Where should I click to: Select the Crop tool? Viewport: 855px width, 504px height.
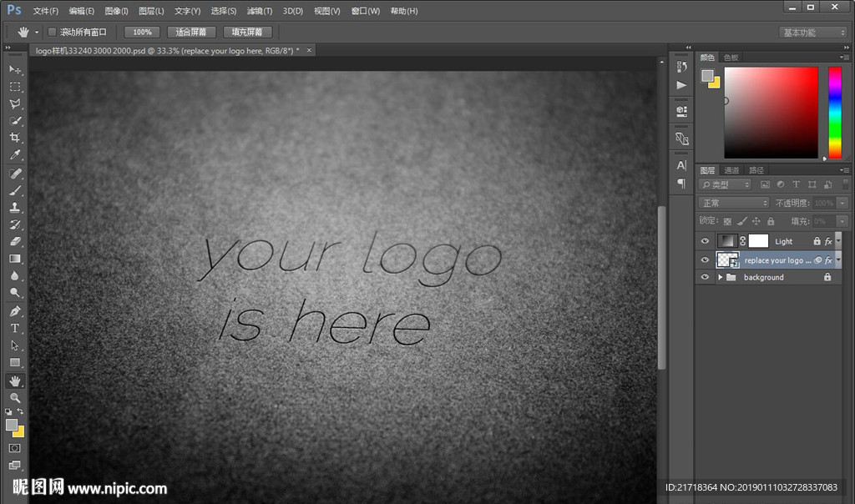pyautogui.click(x=15, y=138)
